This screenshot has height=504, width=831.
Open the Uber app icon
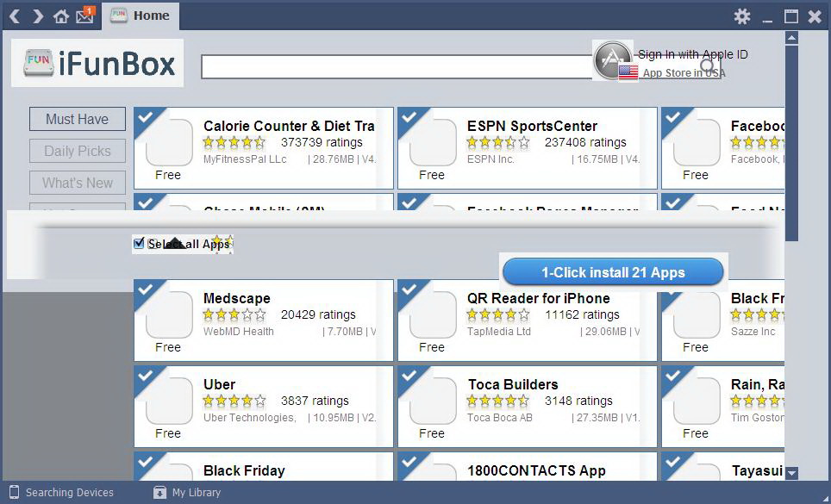pos(169,401)
